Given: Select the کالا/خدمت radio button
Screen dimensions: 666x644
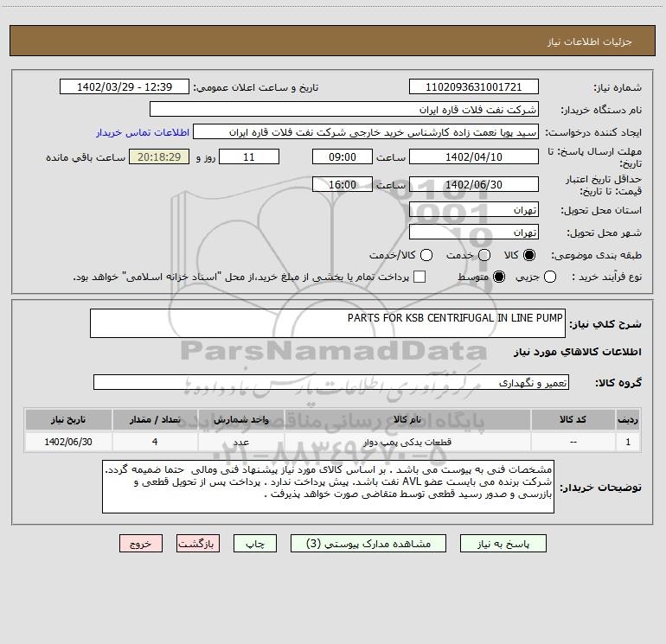Looking at the screenshot, I should [426, 255].
